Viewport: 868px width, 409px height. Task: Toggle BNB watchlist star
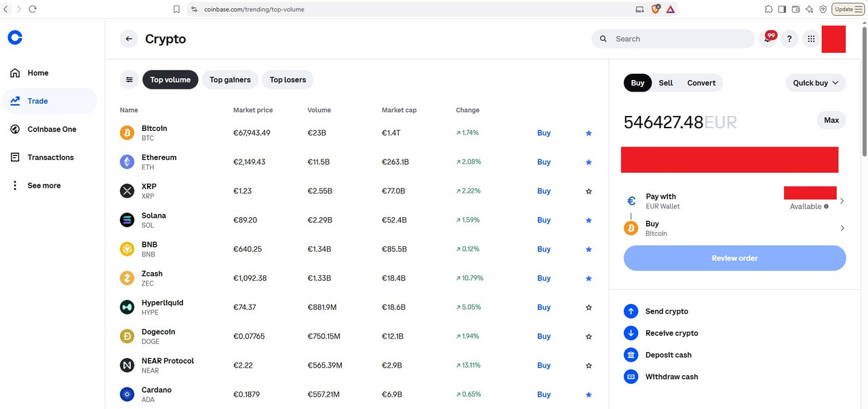click(589, 249)
